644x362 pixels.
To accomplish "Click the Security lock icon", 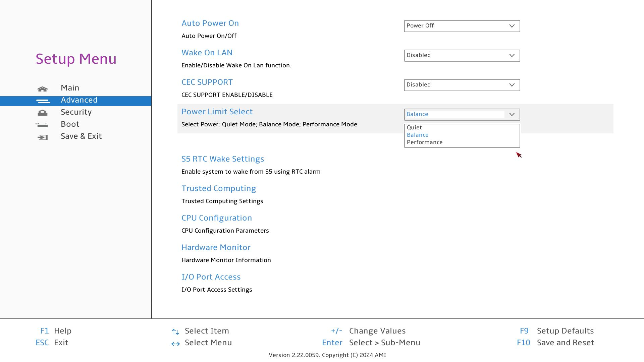I will point(43,113).
